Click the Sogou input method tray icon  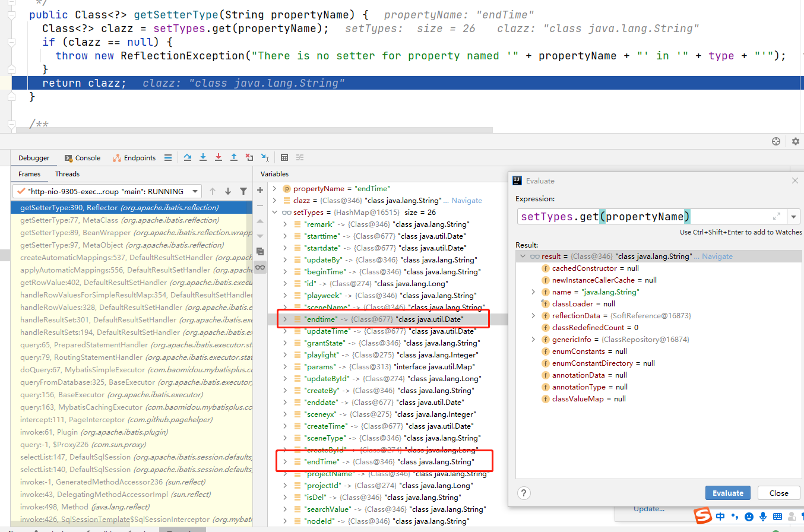tap(704, 517)
